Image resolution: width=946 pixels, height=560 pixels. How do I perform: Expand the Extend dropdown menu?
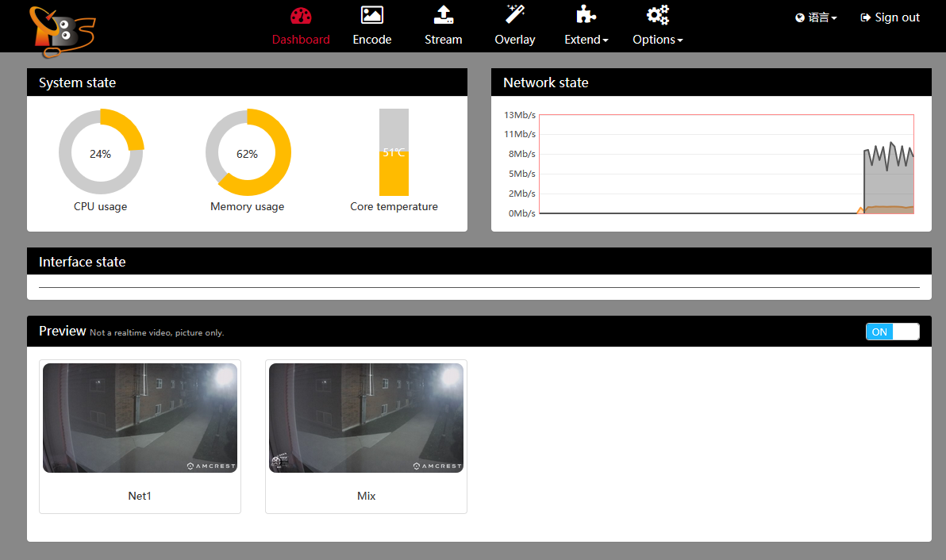point(586,26)
